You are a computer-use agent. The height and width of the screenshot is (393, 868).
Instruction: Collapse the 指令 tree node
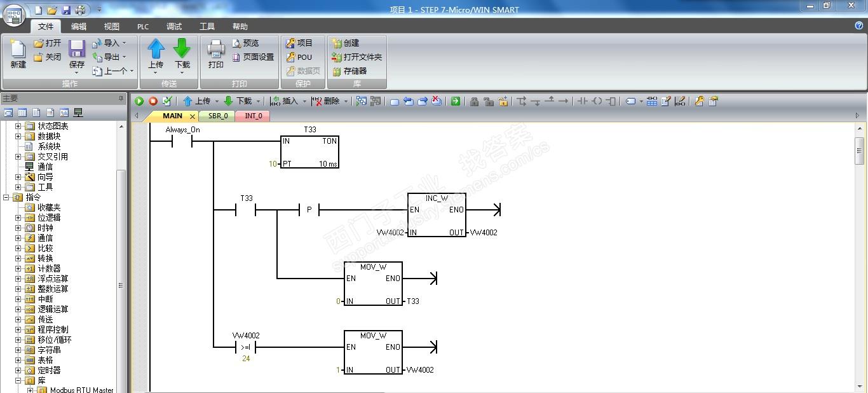(x=6, y=197)
